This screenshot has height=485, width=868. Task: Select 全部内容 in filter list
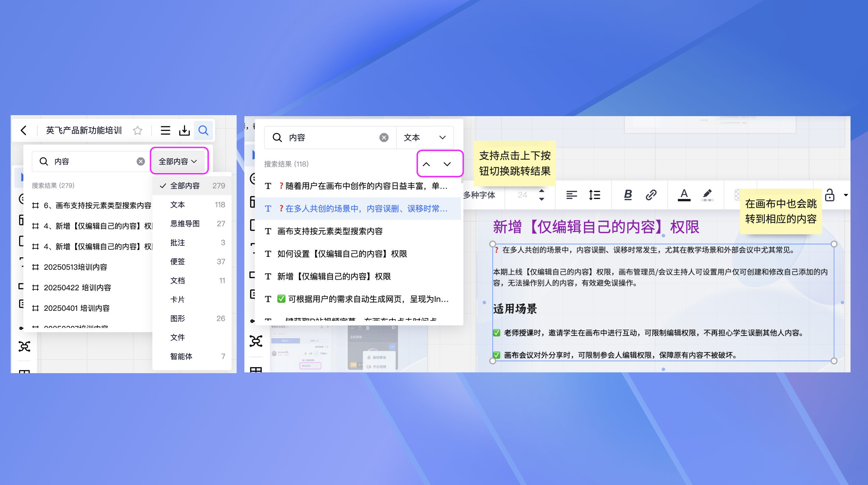point(192,186)
